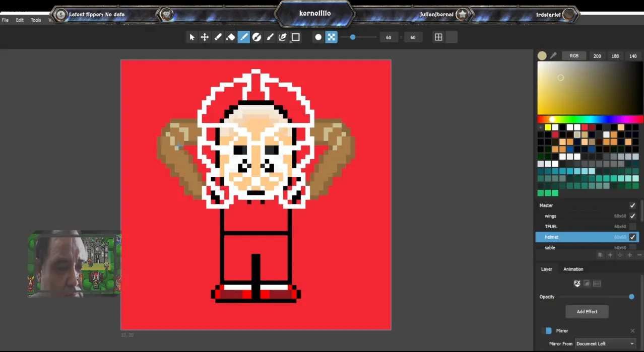Pick the first green swatch in the last row
The width and height of the screenshot is (644, 352).
(x=541, y=193)
